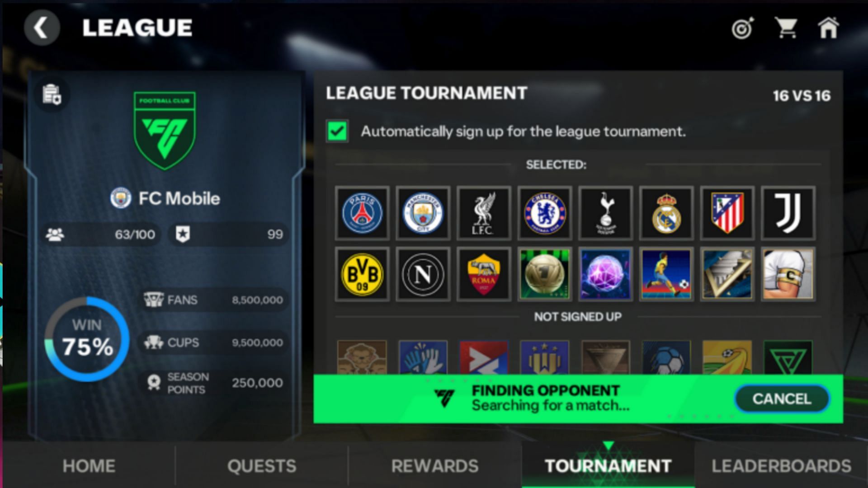Enable automatic league tournament registration
Viewport: 868px width, 488px height.
coord(337,131)
